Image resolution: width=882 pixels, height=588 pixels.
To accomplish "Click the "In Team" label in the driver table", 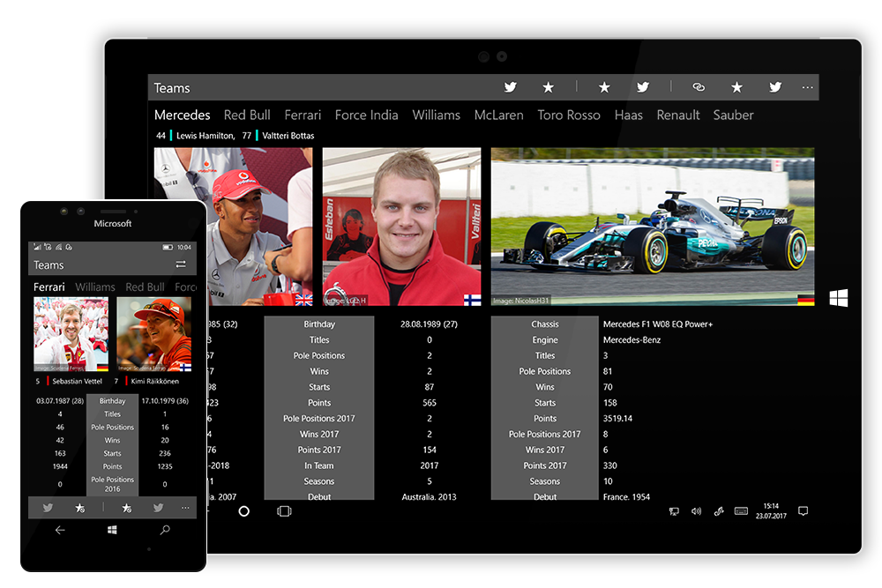I will (x=319, y=465).
